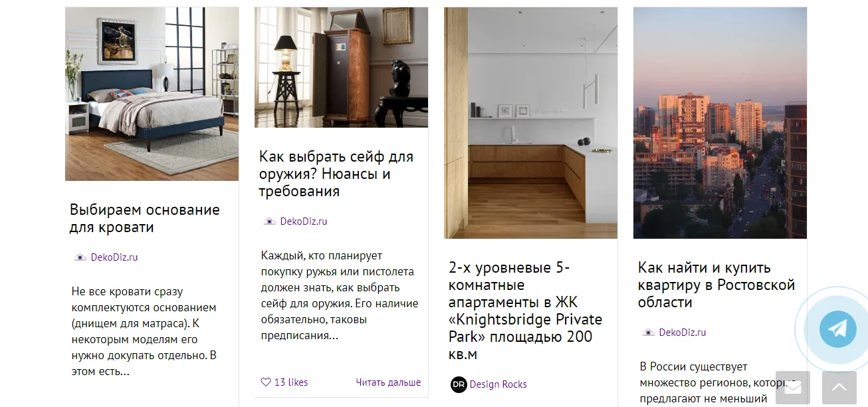Open 'Читать дальше' link on safe article
Image resolution: width=868 pixels, height=407 pixels.
pos(388,382)
